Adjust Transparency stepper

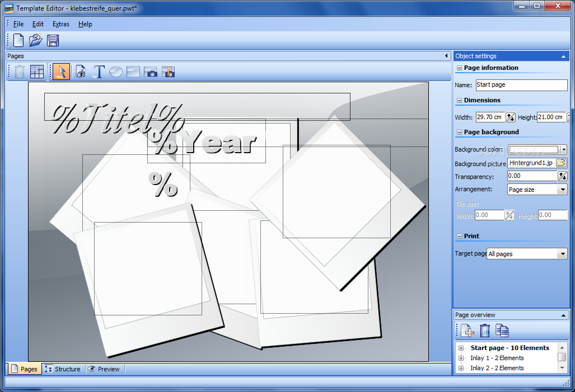tap(563, 176)
